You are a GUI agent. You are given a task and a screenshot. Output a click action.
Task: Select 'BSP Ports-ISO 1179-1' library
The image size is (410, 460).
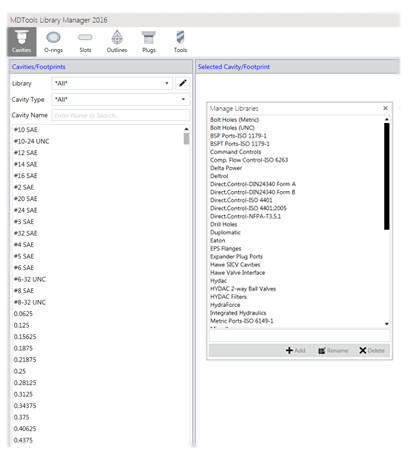[x=238, y=136]
